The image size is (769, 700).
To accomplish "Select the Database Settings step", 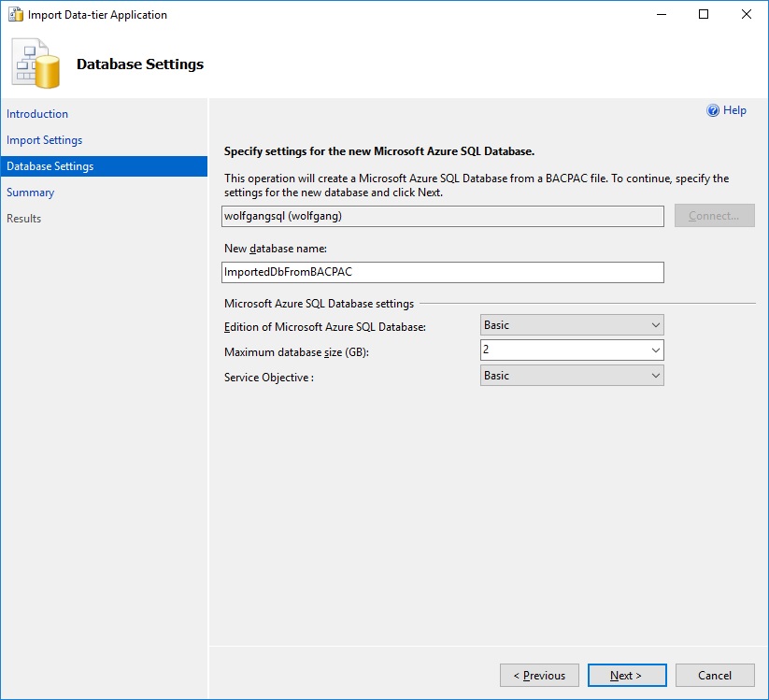I will click(51, 165).
